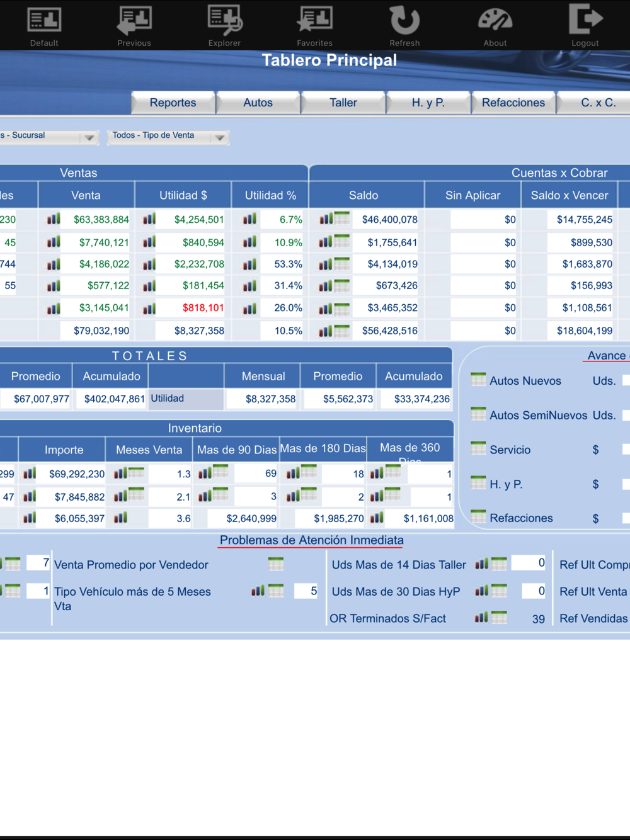Open table icon next to Servicio
This screenshot has width=630, height=840.
pos(479,448)
